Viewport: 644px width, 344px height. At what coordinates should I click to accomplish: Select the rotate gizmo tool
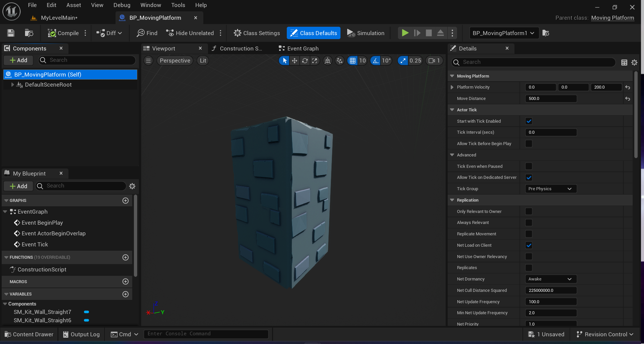[x=305, y=61]
